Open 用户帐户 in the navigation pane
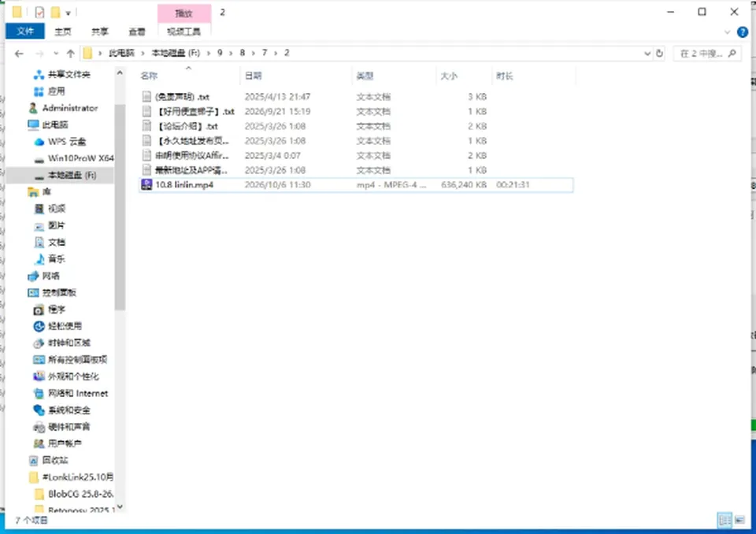This screenshot has width=756, height=534. pos(65,443)
